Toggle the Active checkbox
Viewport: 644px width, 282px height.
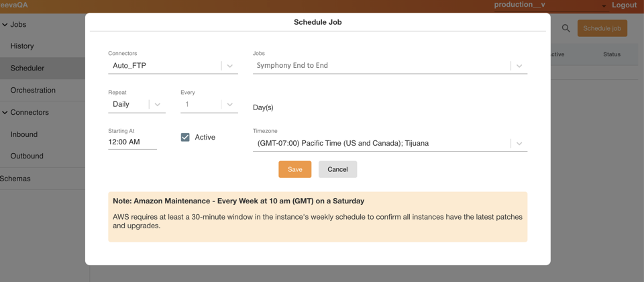[185, 137]
